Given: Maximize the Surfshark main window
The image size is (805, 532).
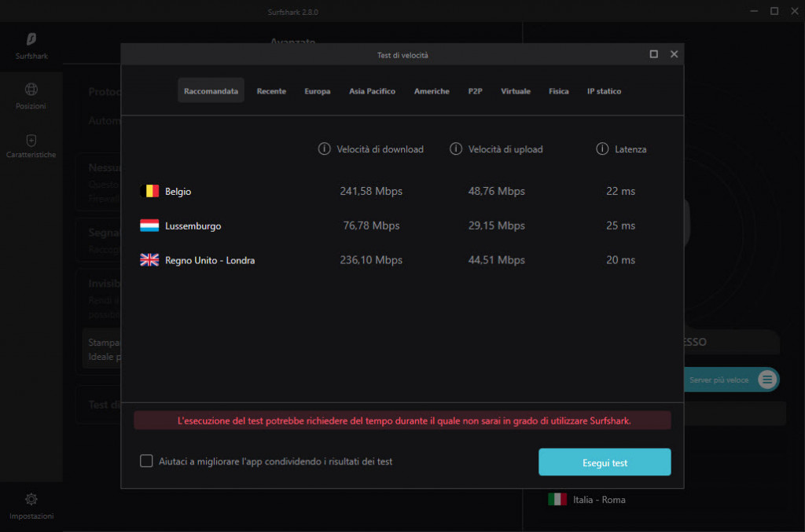Looking at the screenshot, I should (774, 11).
